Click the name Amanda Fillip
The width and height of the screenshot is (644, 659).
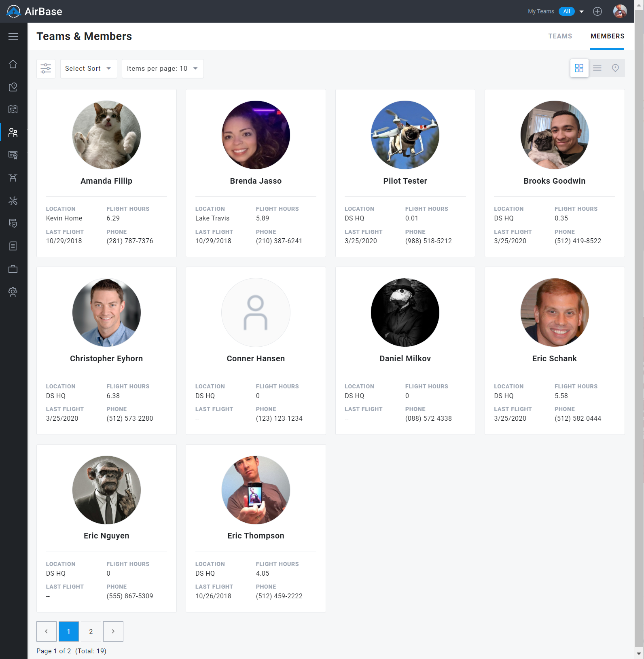coord(106,181)
